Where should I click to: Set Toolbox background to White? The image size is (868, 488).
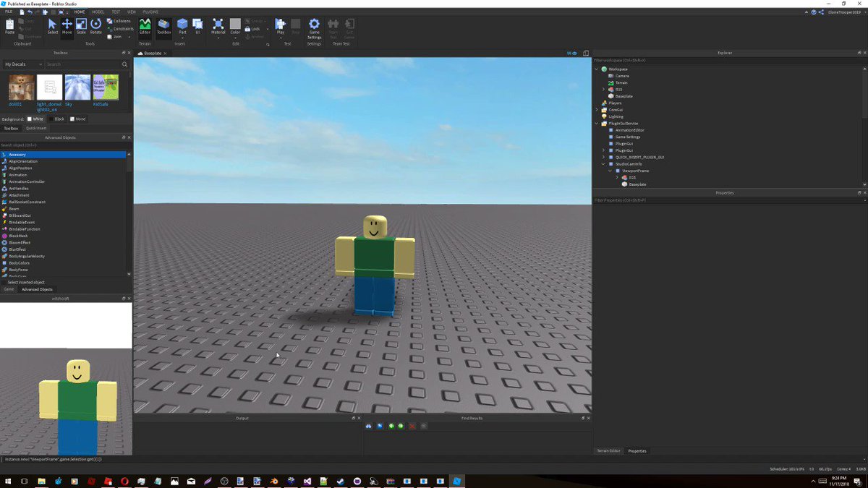[36, 119]
